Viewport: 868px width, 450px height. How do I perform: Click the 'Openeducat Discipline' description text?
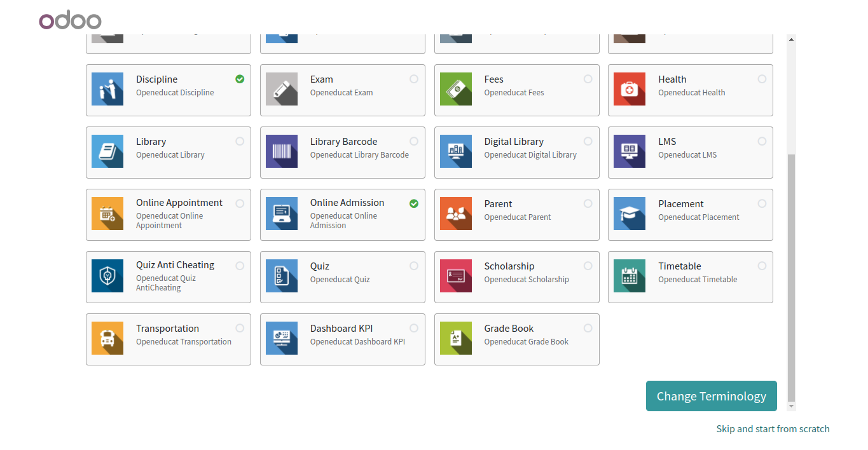click(175, 93)
